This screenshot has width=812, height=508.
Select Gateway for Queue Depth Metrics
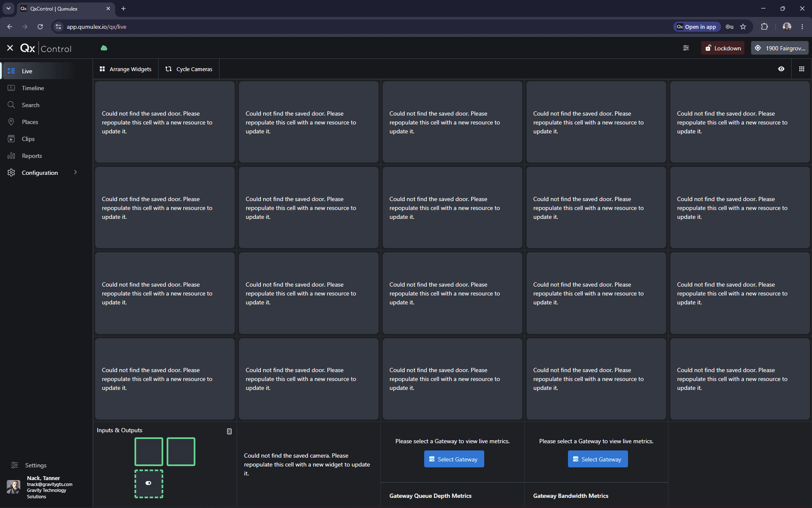pos(454,459)
